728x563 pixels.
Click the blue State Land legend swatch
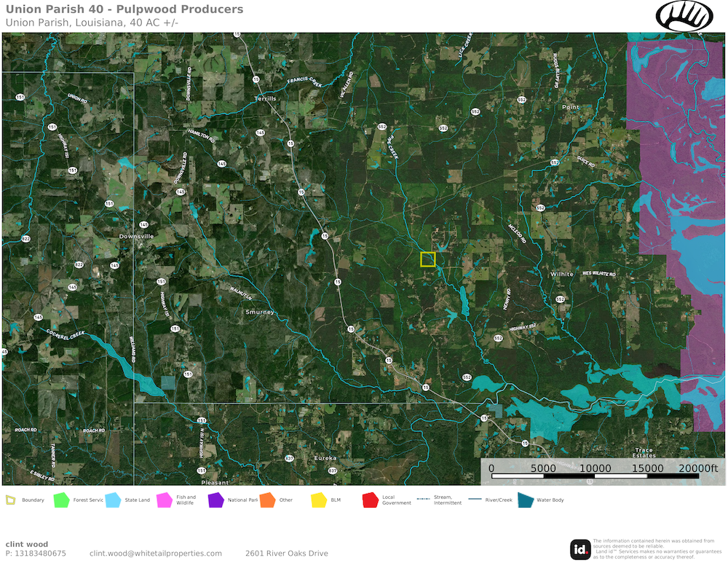click(x=113, y=500)
